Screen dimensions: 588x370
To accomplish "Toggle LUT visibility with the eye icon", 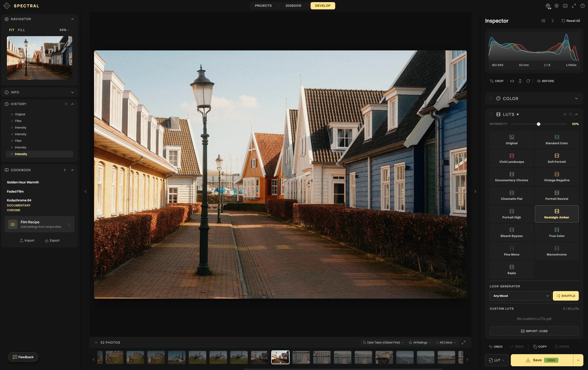I will click(x=565, y=114).
